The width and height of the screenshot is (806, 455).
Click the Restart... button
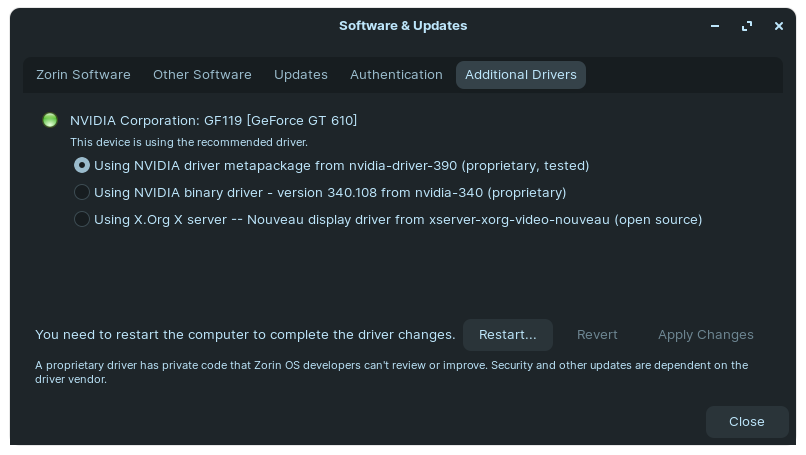pos(508,335)
